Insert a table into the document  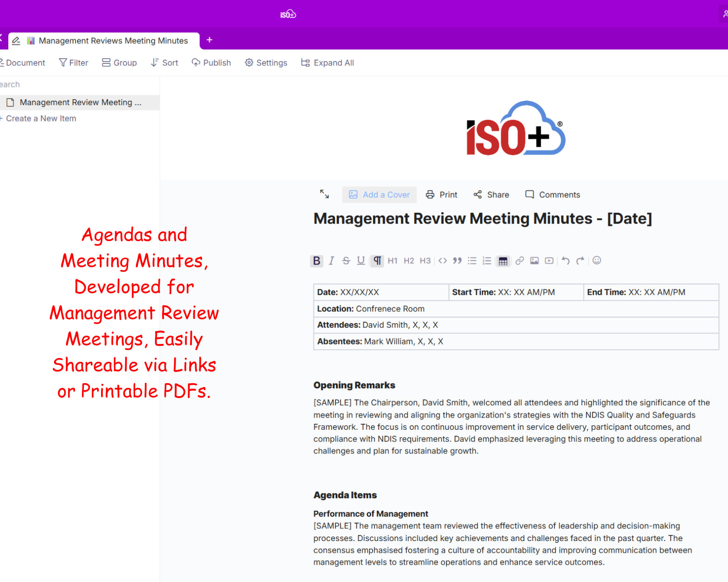[503, 261]
